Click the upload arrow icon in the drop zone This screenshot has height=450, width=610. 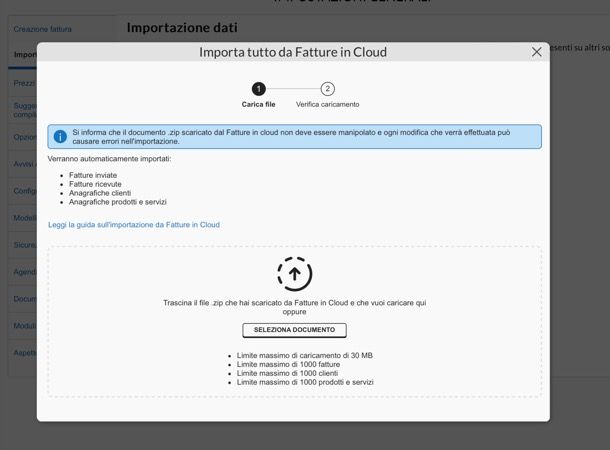coord(294,274)
